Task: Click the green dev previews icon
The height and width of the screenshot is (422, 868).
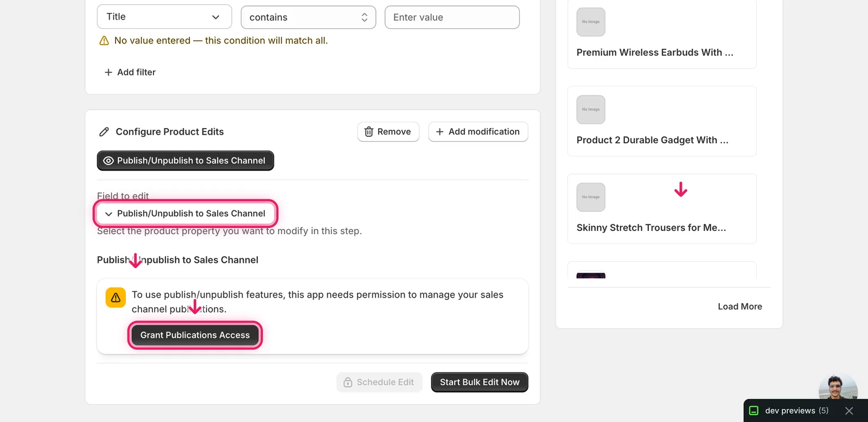Action: (754, 411)
